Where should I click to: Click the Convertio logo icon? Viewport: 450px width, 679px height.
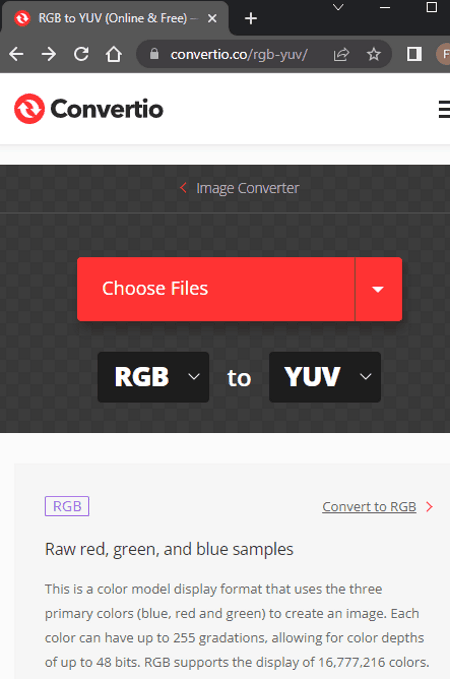(29, 109)
